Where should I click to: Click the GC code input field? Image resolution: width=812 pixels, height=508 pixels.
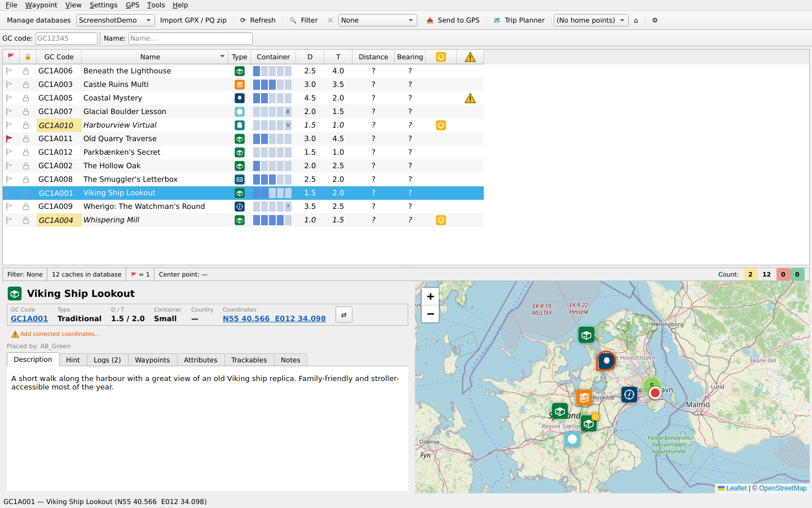click(67, 38)
